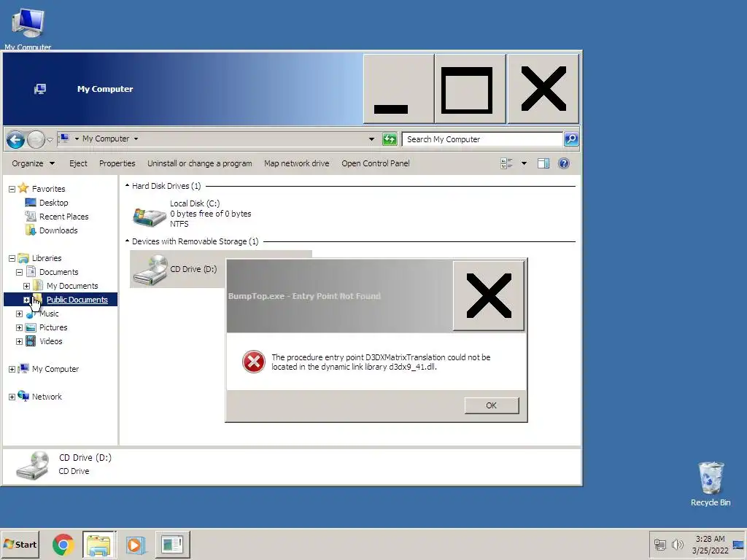The width and height of the screenshot is (747, 560).
Task: Click the fourth taskbar program icon
Action: (172, 544)
